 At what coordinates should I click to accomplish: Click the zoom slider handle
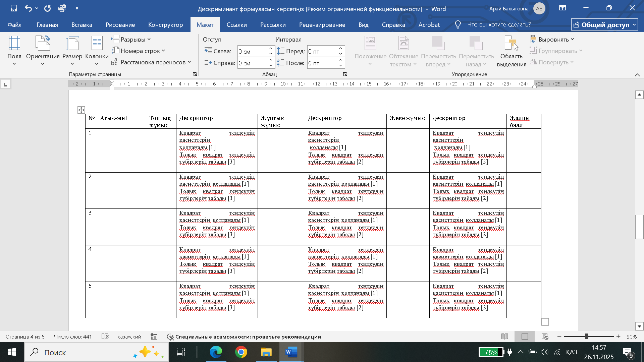pos(587,337)
